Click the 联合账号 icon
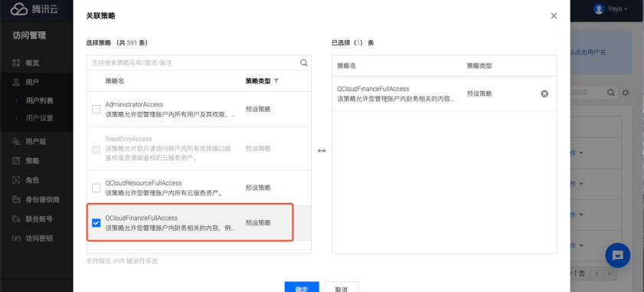The image size is (644, 292). [x=16, y=218]
